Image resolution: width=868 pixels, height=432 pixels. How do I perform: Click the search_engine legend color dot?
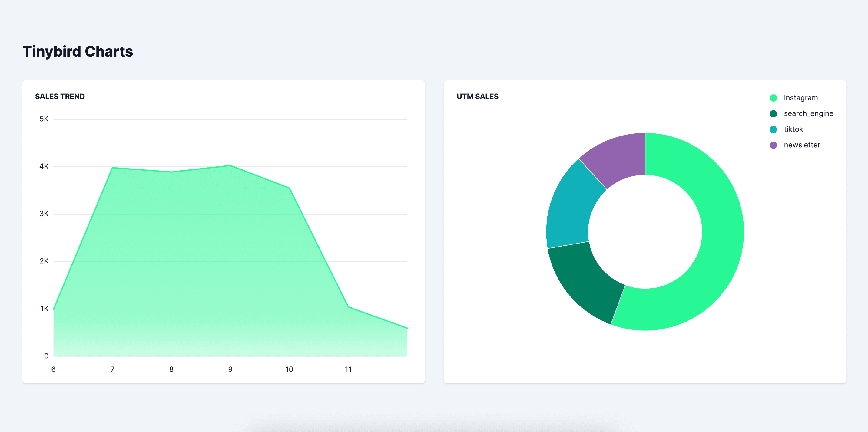pyautogui.click(x=773, y=114)
